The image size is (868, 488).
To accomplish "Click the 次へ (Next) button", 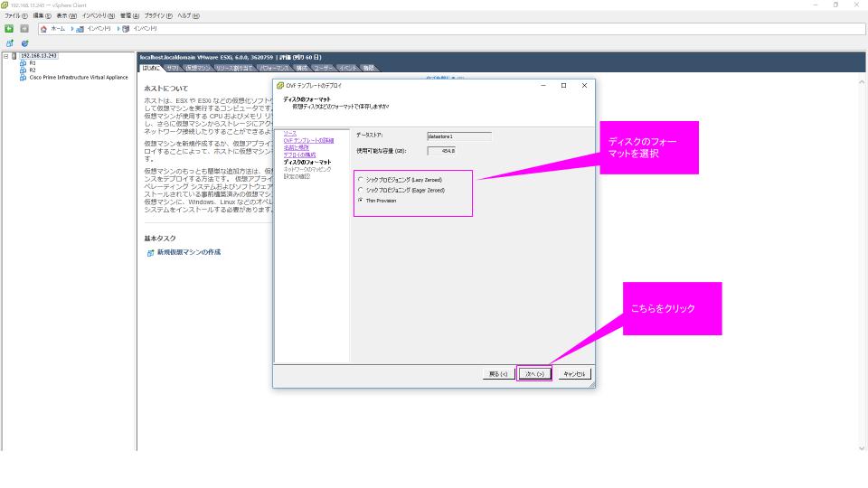I will pos(534,374).
